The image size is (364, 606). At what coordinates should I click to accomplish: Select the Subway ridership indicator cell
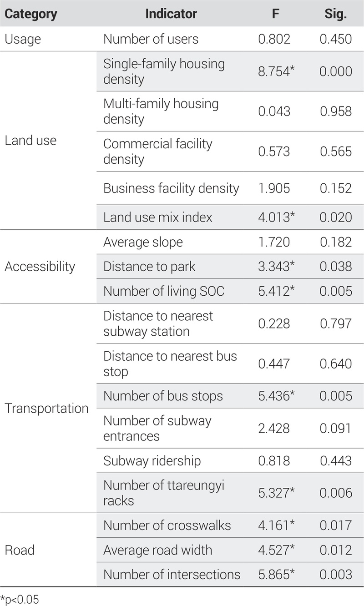(x=152, y=461)
